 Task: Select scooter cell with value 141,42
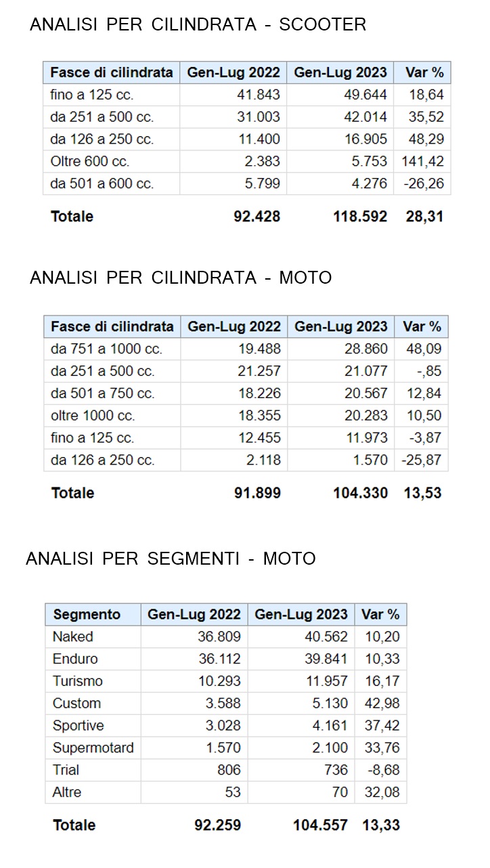coord(425,161)
